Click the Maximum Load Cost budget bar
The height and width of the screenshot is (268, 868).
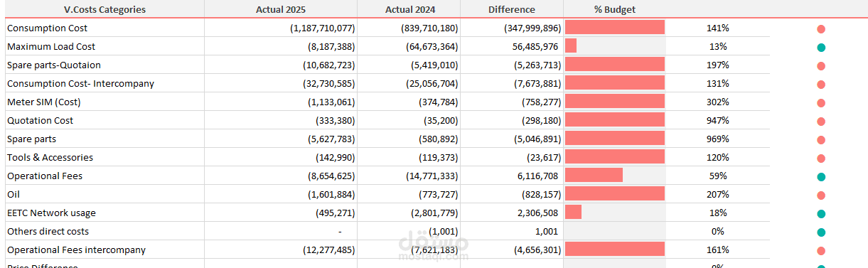(x=571, y=46)
